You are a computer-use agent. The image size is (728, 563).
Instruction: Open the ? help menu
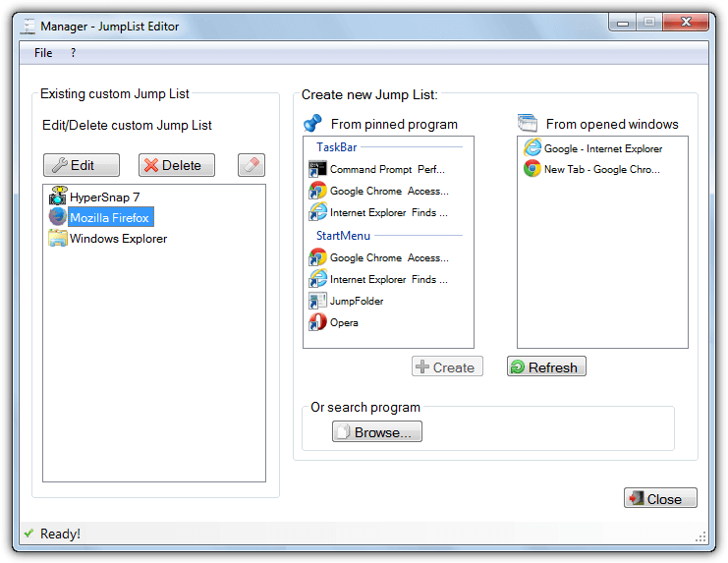click(x=73, y=53)
